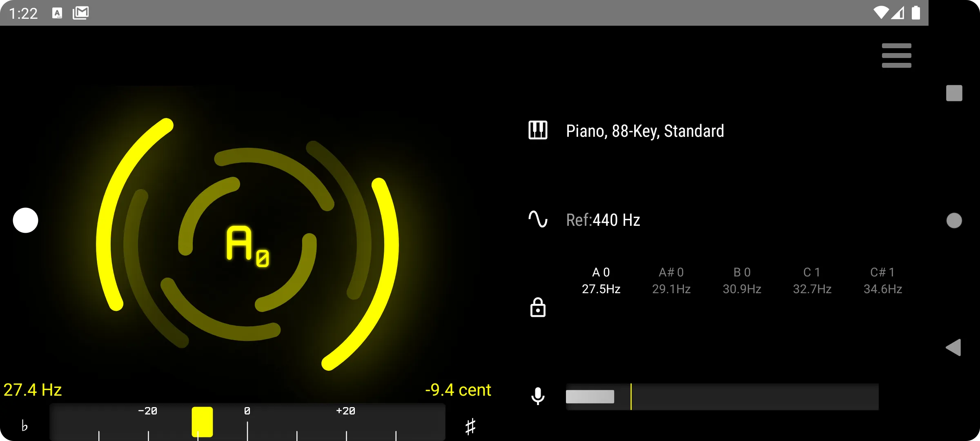This screenshot has height=441, width=980.
Task: Open the hamburger menu
Action: (x=896, y=56)
